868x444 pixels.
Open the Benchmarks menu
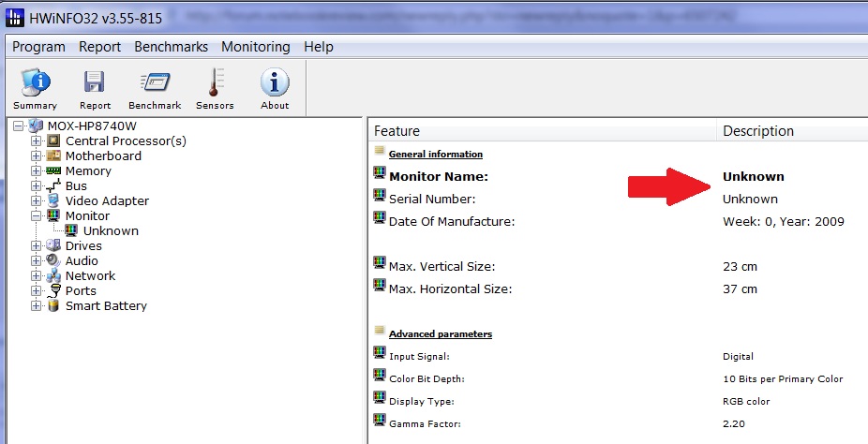tap(171, 47)
